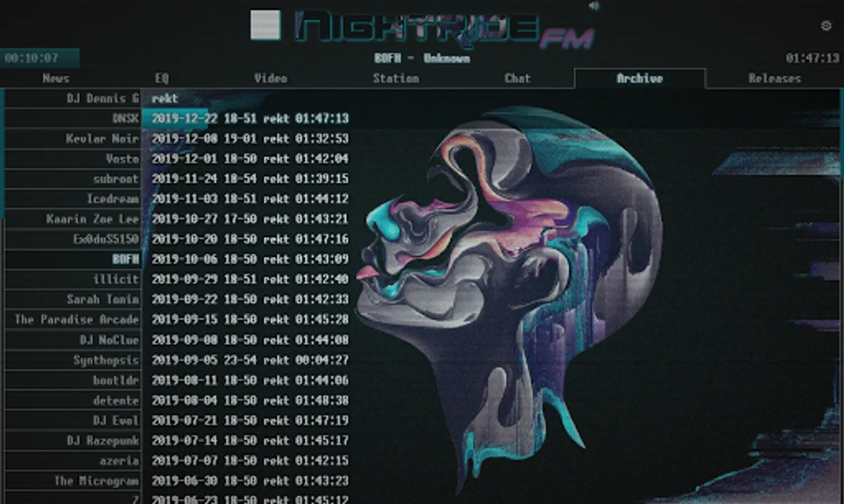Image resolution: width=844 pixels, height=504 pixels.
Task: Pick Synthopsis from the artist list
Action: click(73, 360)
